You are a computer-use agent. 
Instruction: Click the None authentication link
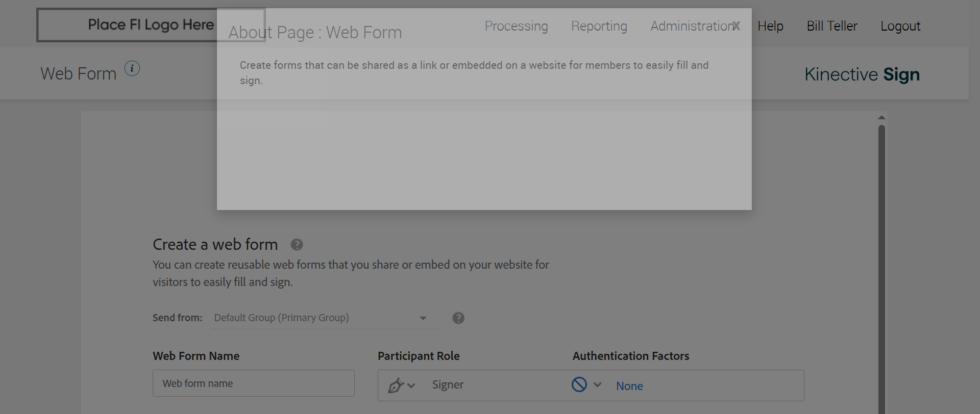(629, 386)
